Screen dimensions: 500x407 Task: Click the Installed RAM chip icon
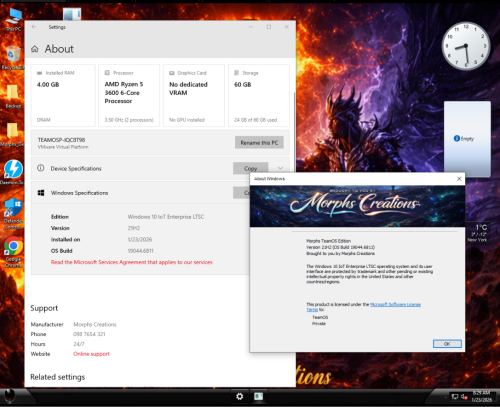pyautogui.click(x=39, y=73)
